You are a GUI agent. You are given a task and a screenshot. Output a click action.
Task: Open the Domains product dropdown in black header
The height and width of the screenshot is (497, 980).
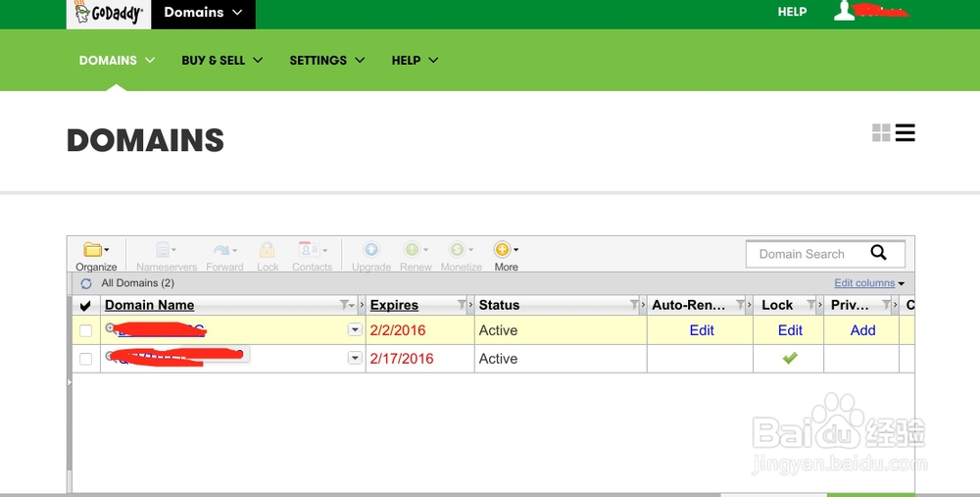point(203,13)
